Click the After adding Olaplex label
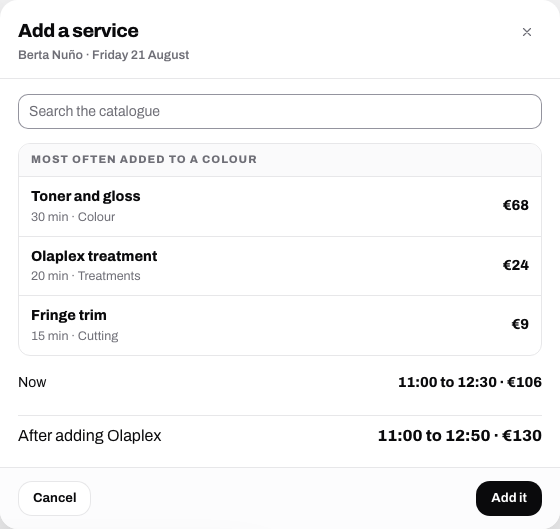This screenshot has height=529, width=560. [90, 436]
